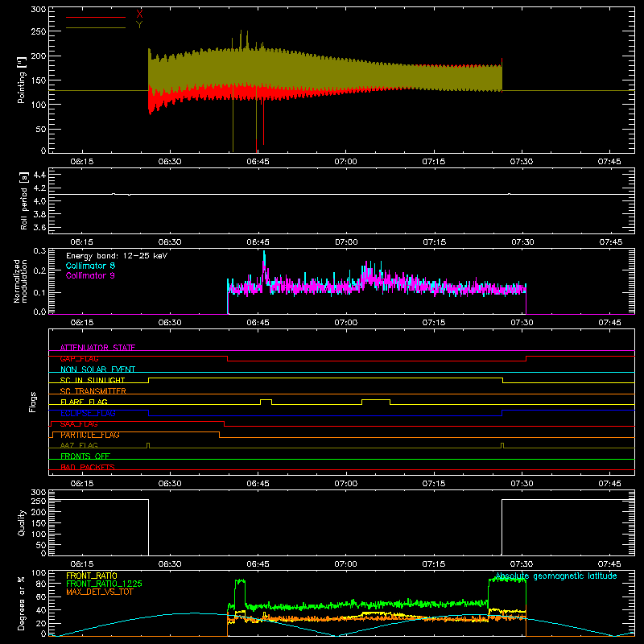Click the 80 tick on the Degrees axis
The width and height of the screenshot is (644, 644).
point(42,584)
